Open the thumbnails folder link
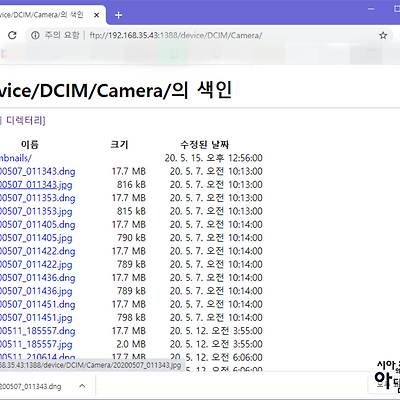 tap(16, 158)
